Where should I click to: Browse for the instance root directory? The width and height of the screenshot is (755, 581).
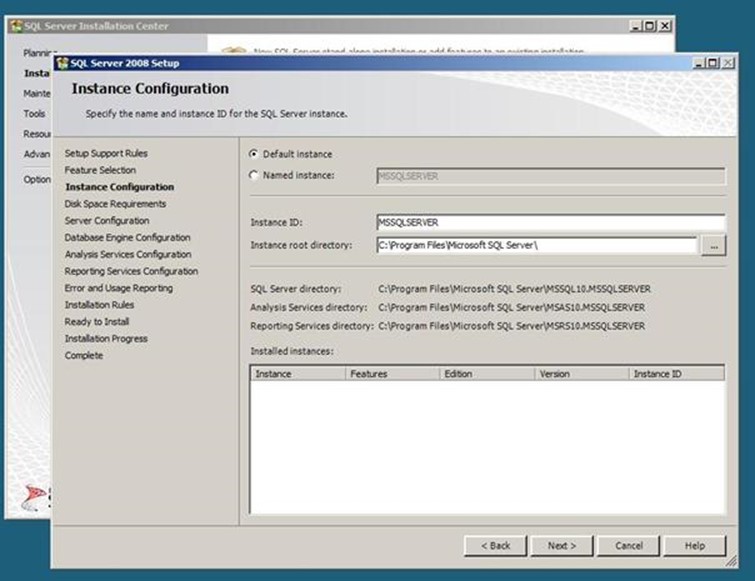(714, 245)
